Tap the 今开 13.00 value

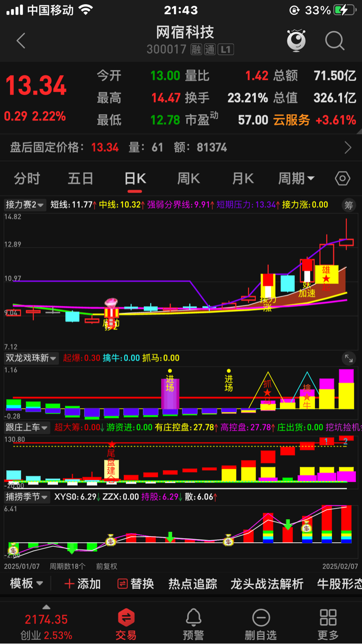(165, 76)
